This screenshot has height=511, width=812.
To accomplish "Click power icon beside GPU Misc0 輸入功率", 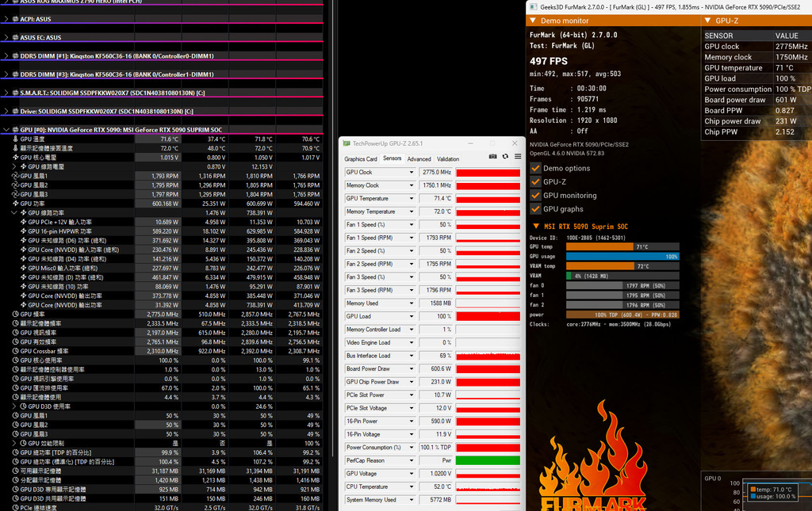I will tap(23, 268).
